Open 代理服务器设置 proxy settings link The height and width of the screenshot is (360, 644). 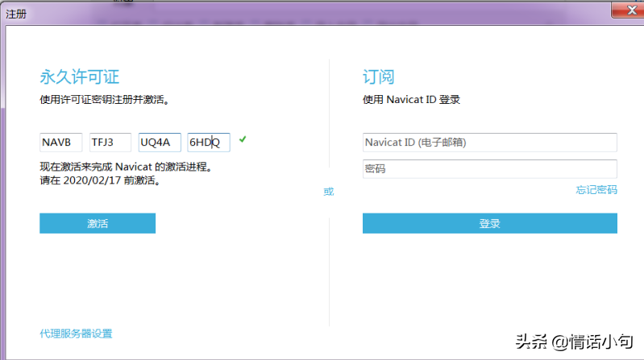coord(76,333)
